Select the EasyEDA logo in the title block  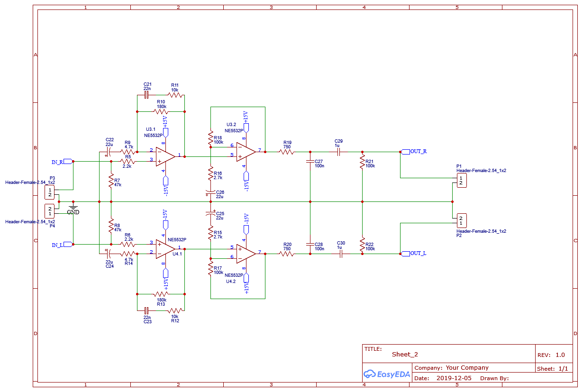(x=386, y=374)
